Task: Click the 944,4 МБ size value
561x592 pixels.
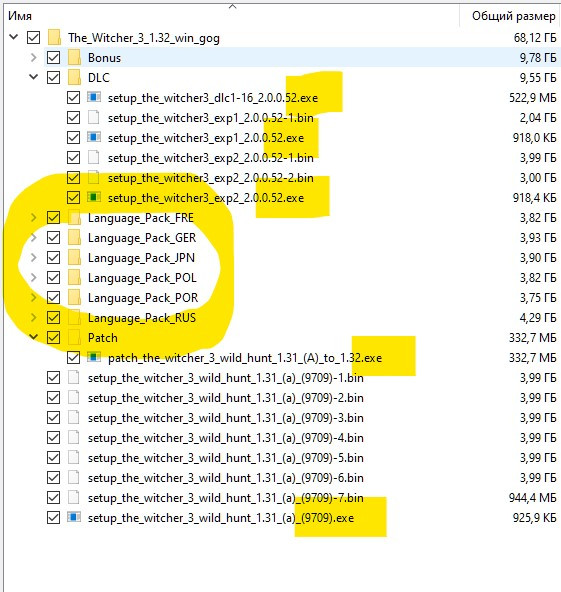Action: [x=532, y=498]
